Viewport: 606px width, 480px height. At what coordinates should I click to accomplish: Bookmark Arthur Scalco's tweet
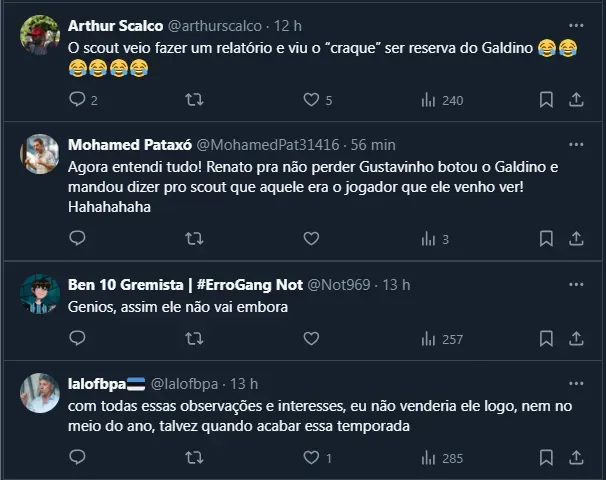pos(546,100)
